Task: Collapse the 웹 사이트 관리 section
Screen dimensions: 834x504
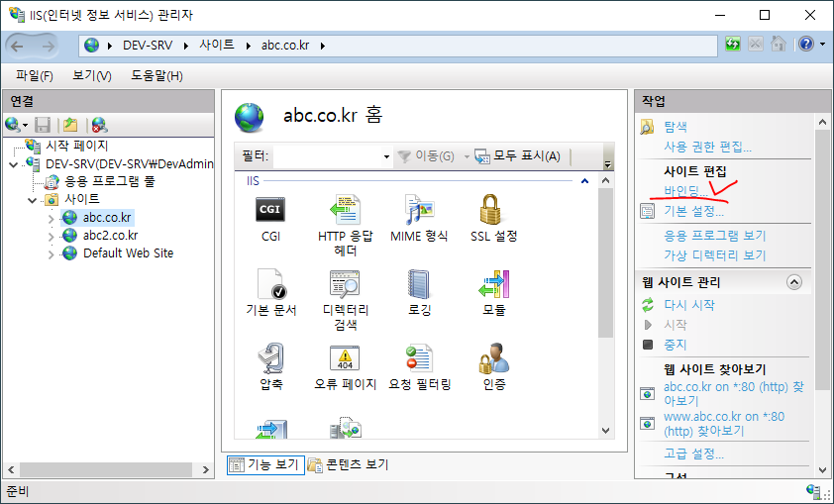Action: pyautogui.click(x=794, y=282)
